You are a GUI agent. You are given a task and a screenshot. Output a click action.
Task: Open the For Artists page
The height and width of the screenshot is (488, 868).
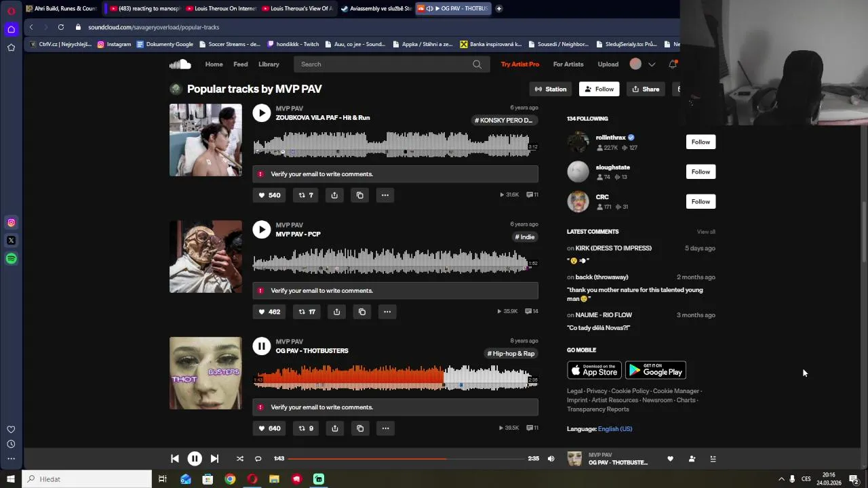point(568,64)
